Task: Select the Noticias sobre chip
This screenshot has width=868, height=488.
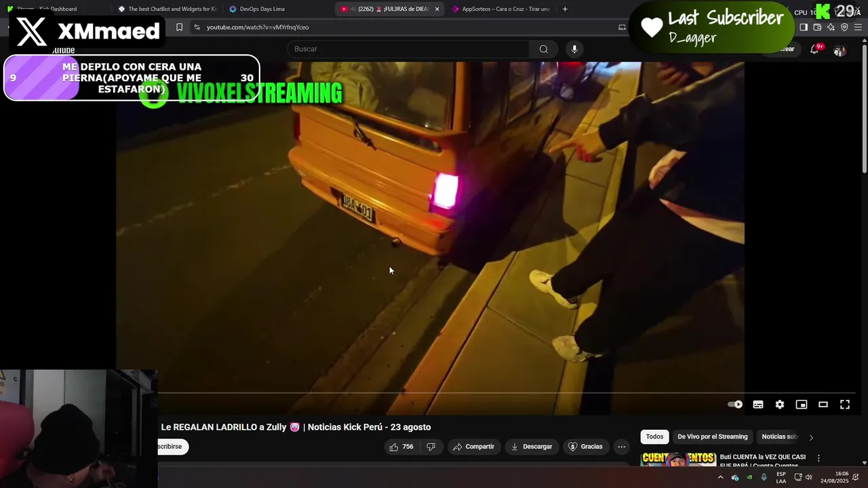Action: point(779,437)
